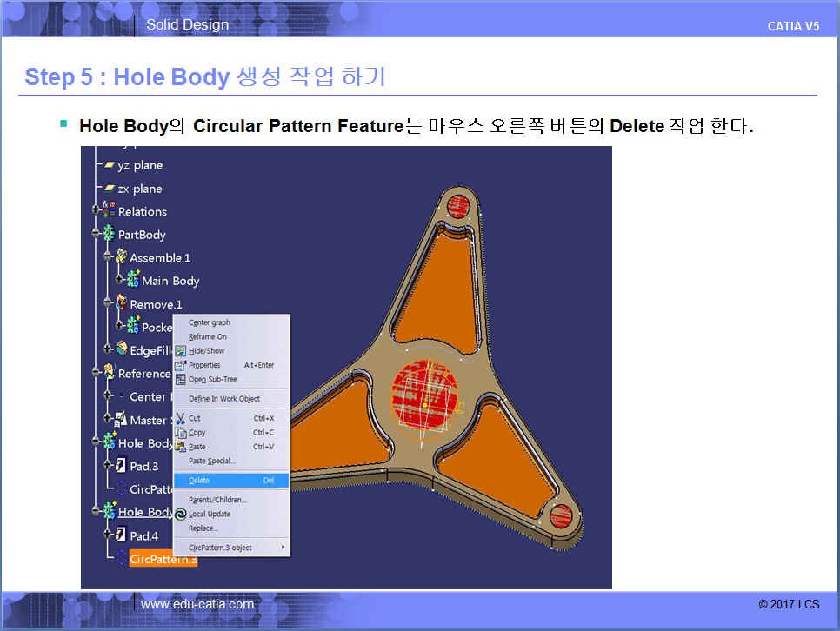Click the Open Sub-Tree icon

(x=181, y=379)
